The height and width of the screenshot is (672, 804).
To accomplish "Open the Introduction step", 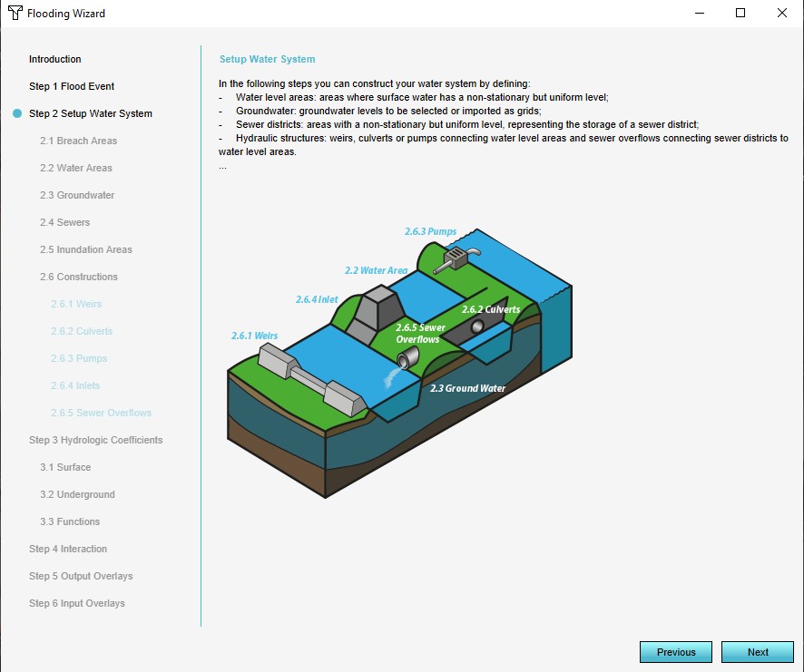I will [x=55, y=60].
